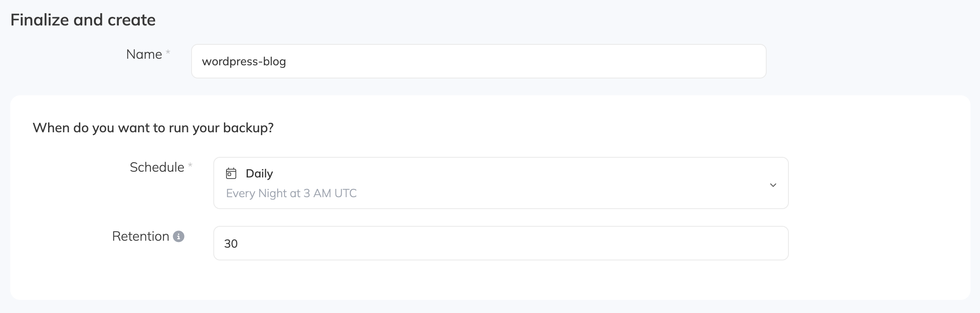
Task: Click the 'When do you want to run your backup?' heading
Action: point(153,127)
